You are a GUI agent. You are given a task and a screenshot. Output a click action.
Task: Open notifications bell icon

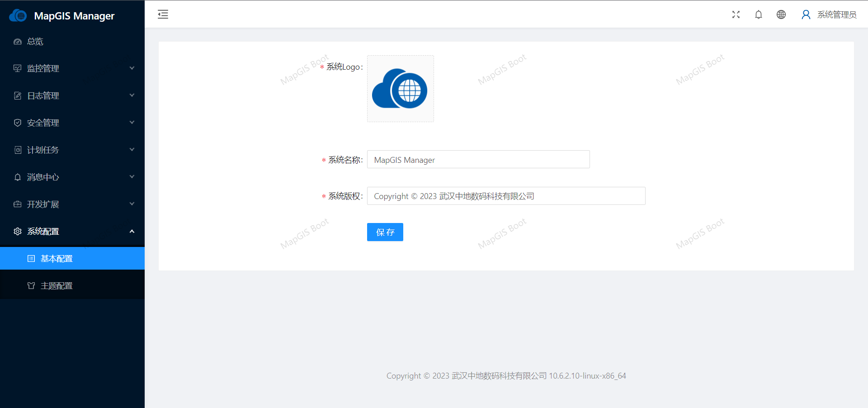759,14
